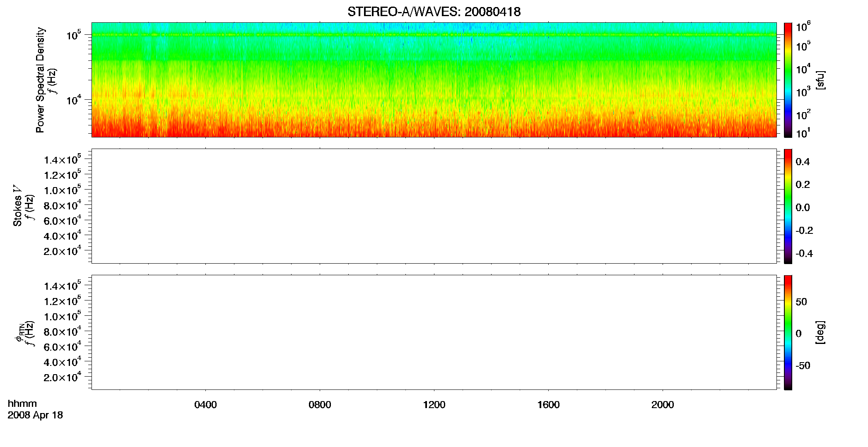This screenshot has height=447, width=868.
Task: Click the phi RTN degrees colorbar
Action: 788,332
